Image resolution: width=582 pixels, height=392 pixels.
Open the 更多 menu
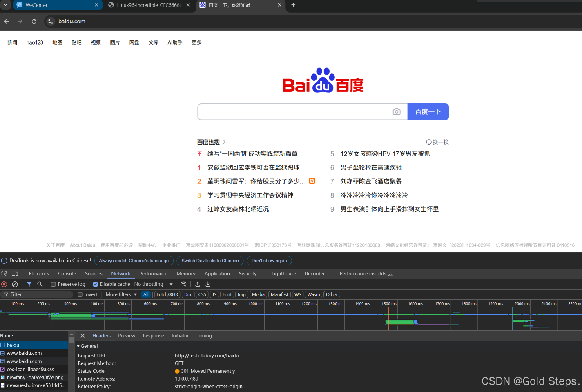click(196, 42)
